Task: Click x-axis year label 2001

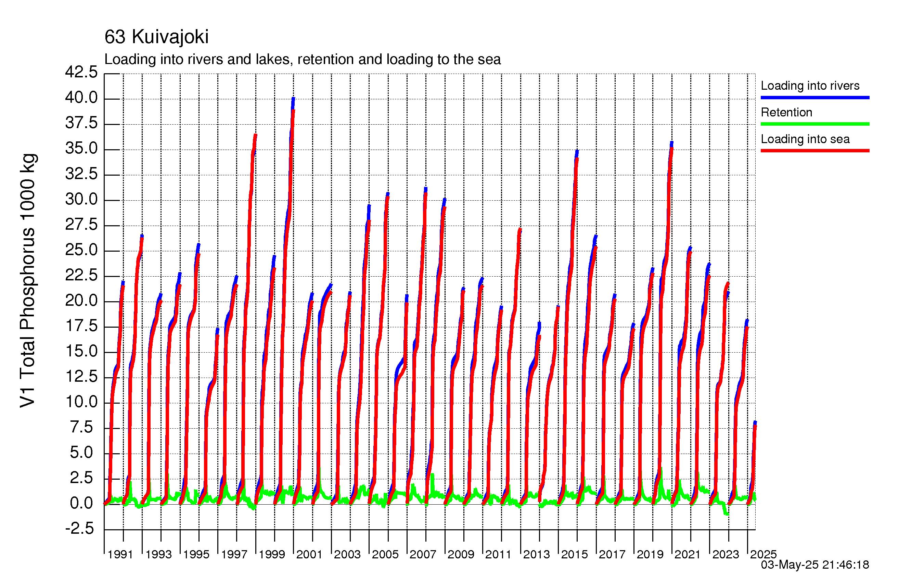Action: 309,554
